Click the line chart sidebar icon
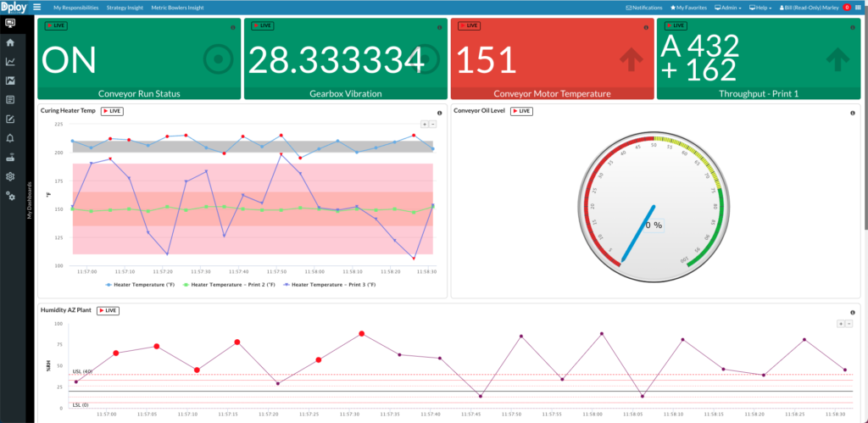Image resolution: width=868 pixels, height=423 pixels. pos(10,61)
